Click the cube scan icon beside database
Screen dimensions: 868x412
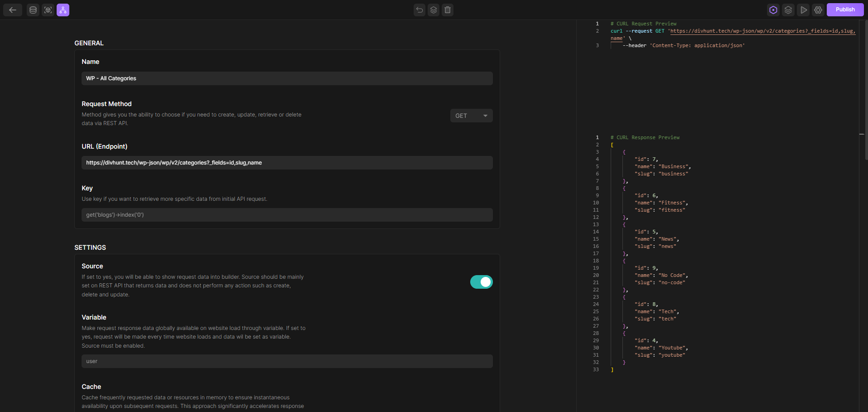(48, 10)
